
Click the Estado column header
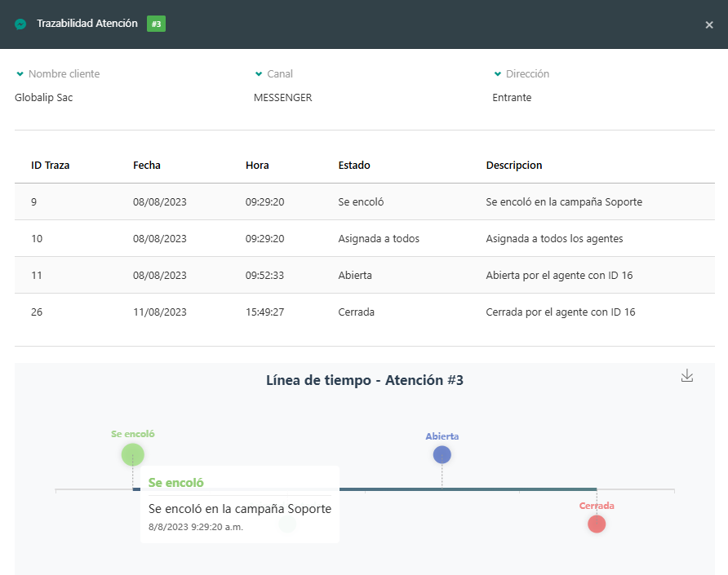coord(354,165)
